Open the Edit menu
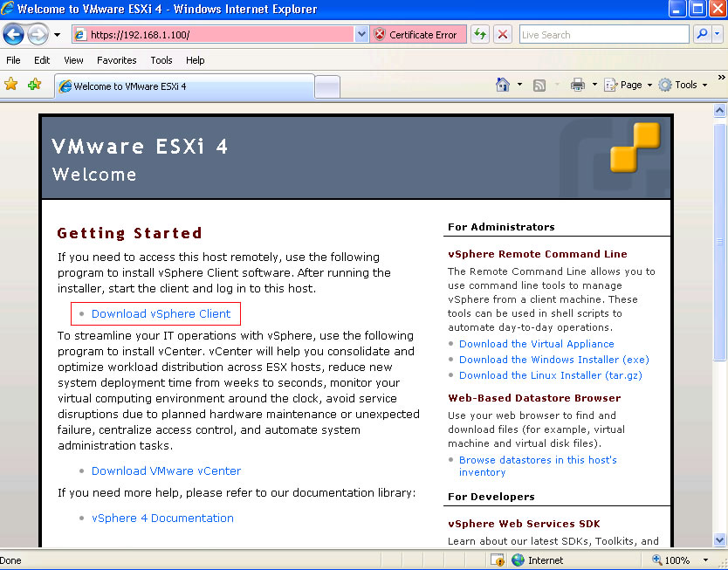 tap(42, 60)
